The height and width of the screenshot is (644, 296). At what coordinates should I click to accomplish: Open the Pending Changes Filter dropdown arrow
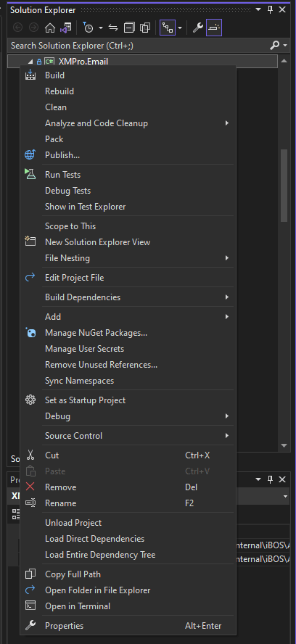100,28
